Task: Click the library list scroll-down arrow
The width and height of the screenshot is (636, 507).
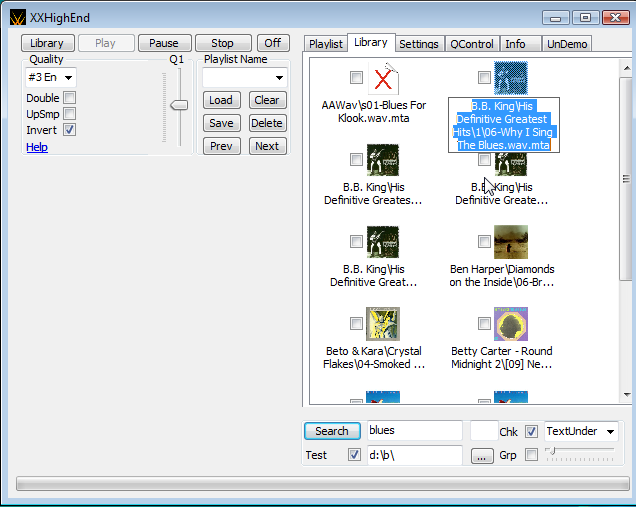Action: pyautogui.click(x=627, y=395)
